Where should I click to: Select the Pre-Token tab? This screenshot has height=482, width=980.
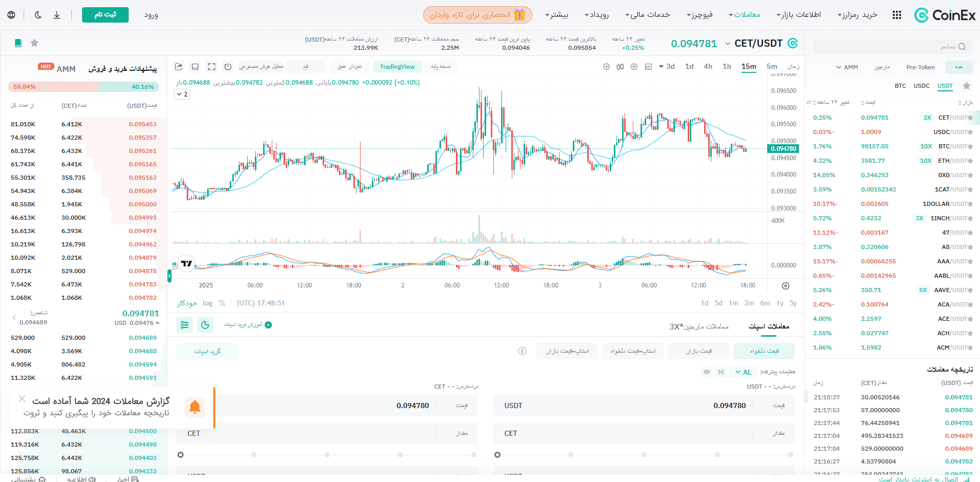[921, 67]
